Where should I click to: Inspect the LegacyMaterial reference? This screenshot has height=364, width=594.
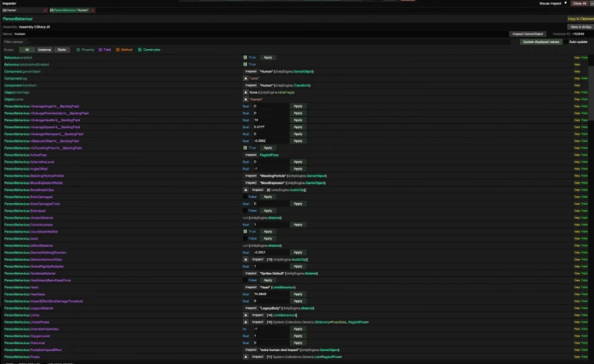tap(251, 308)
